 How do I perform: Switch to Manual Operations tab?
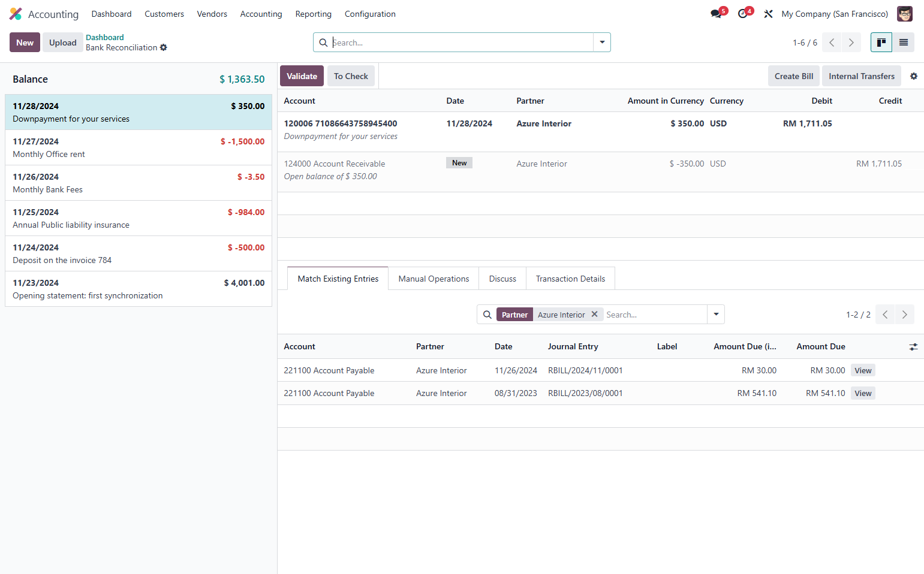434,279
